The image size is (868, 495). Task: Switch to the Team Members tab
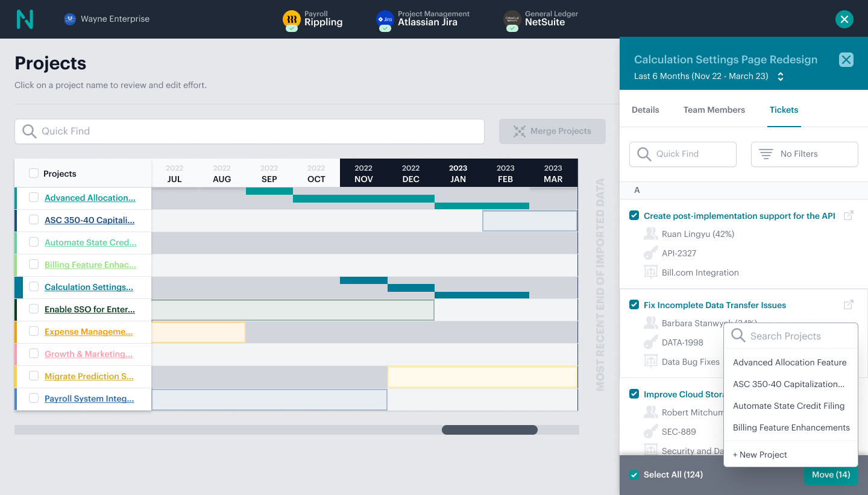[714, 110]
